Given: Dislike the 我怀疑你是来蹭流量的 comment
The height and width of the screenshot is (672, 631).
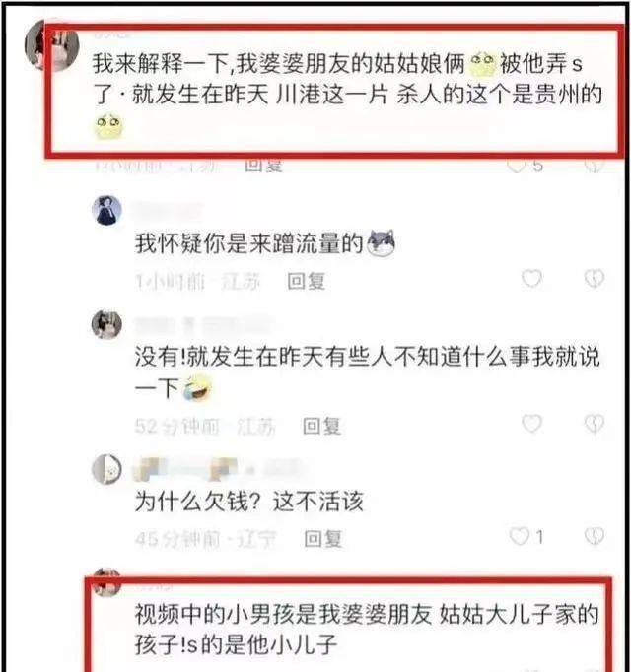Looking at the screenshot, I should [x=595, y=279].
